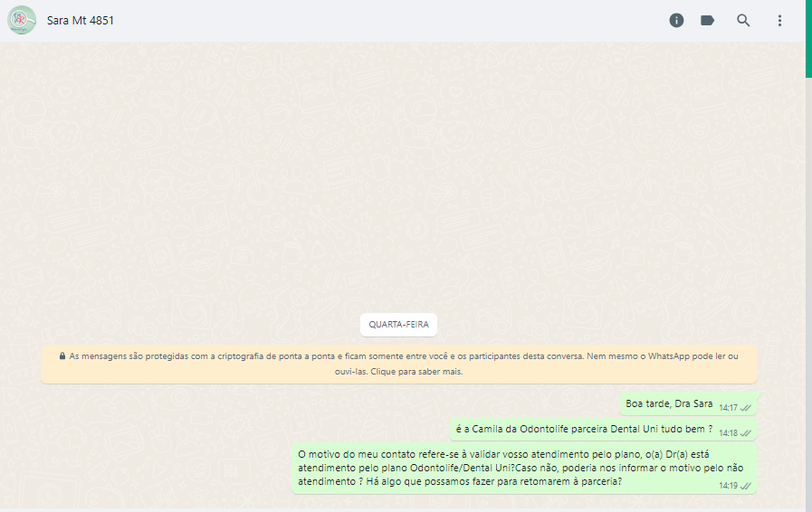Screen dimensions: 812x512
Task: Select message about Camila da Odontolife
Action: [603, 430]
